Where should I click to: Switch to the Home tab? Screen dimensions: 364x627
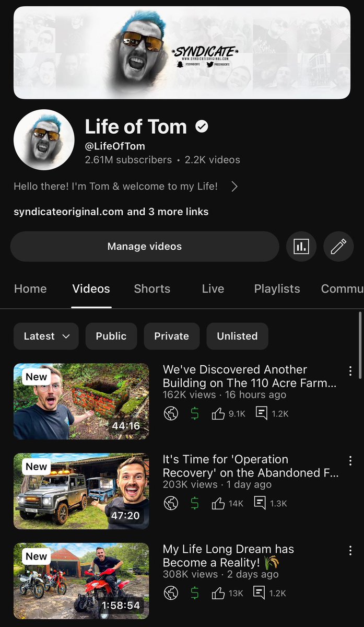[30, 288]
